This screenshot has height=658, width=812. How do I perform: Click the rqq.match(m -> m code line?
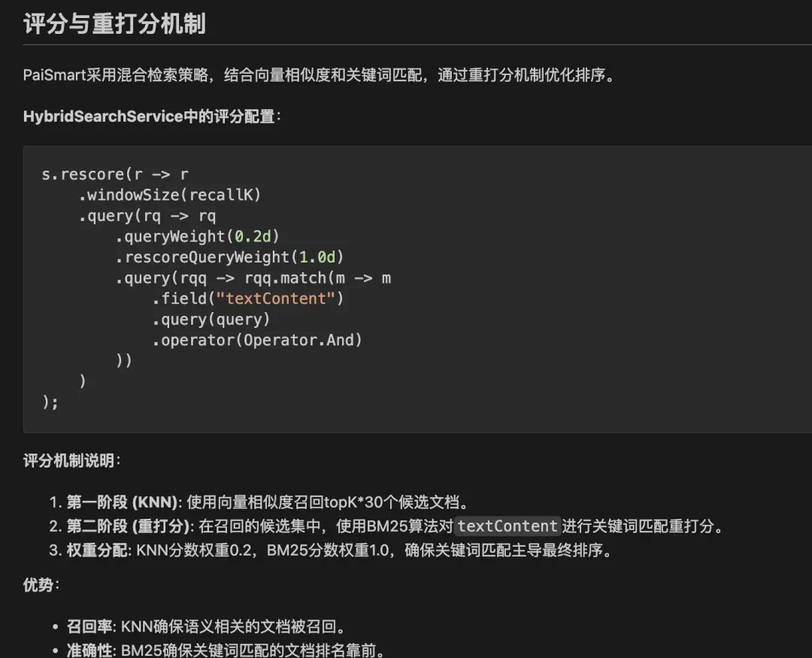pos(253,278)
